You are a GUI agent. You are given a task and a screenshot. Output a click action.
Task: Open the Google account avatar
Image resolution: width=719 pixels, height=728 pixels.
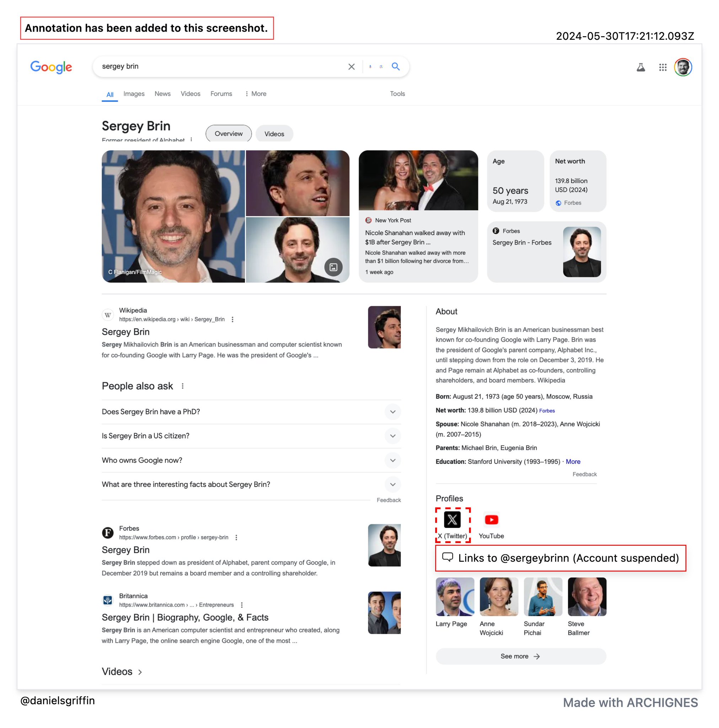(x=682, y=67)
